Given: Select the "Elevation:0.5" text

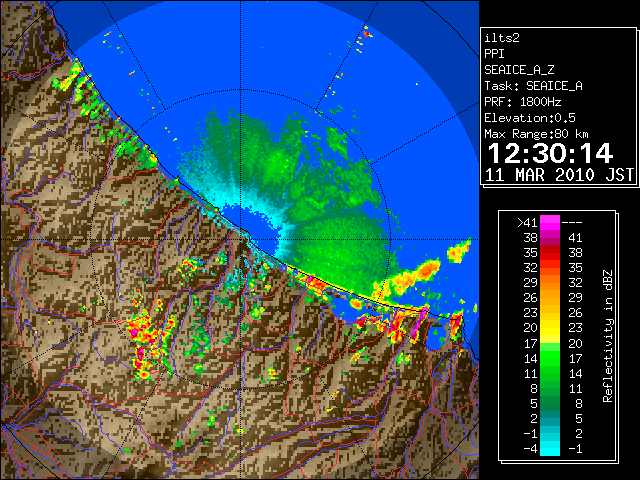Looking at the screenshot, I should (x=530, y=118).
